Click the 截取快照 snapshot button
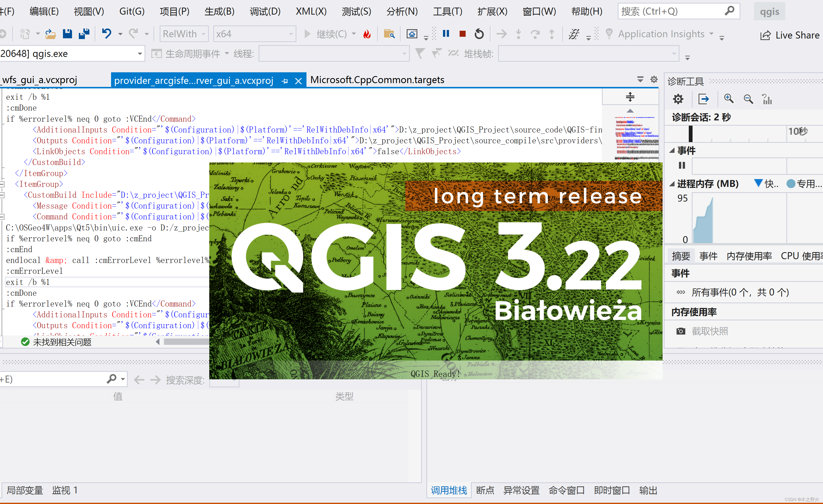This screenshot has width=823, height=504. click(x=702, y=331)
